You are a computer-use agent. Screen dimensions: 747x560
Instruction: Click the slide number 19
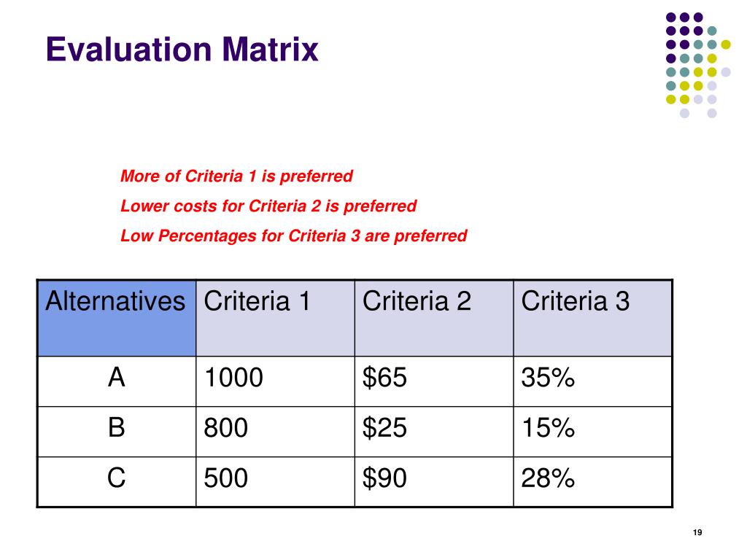click(697, 532)
